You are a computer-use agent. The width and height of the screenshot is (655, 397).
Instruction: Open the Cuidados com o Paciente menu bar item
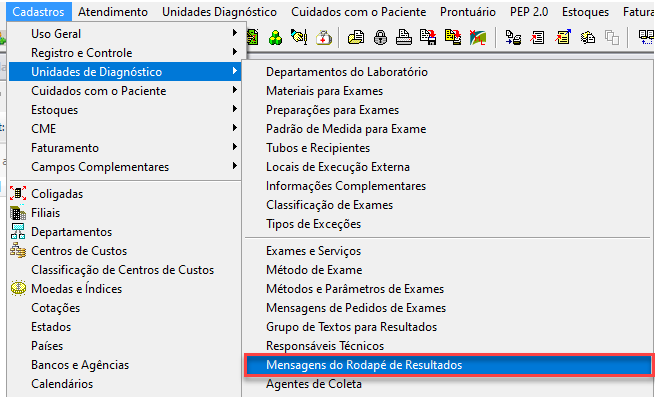358,12
